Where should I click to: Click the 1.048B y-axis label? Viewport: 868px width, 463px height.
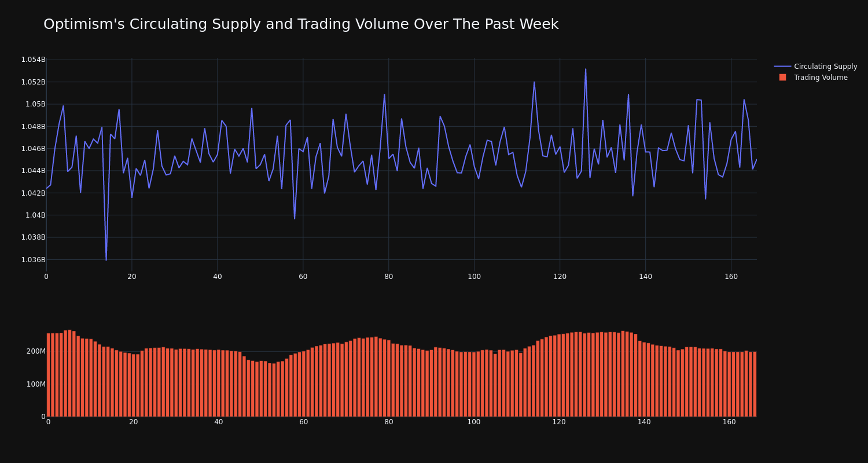pyautogui.click(x=33, y=126)
